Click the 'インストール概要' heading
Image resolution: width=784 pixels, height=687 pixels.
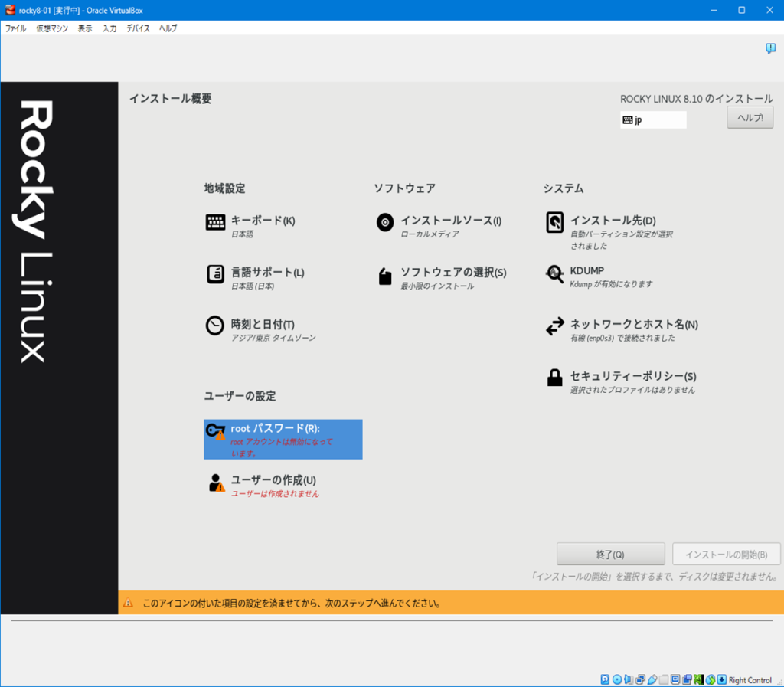[x=171, y=99]
